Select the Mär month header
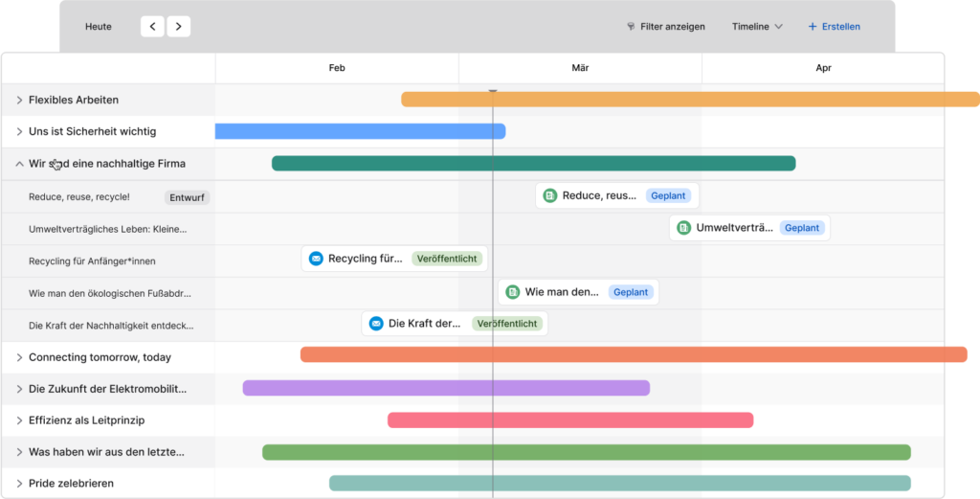This screenshot has width=980, height=499. [x=580, y=68]
